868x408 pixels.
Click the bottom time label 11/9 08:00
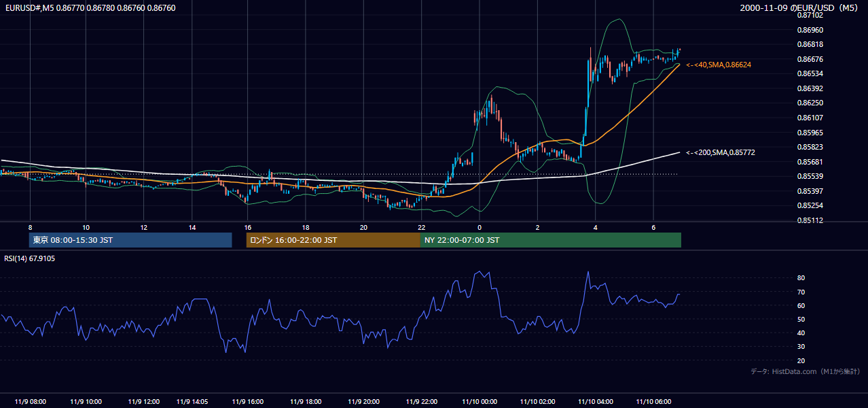(30, 401)
